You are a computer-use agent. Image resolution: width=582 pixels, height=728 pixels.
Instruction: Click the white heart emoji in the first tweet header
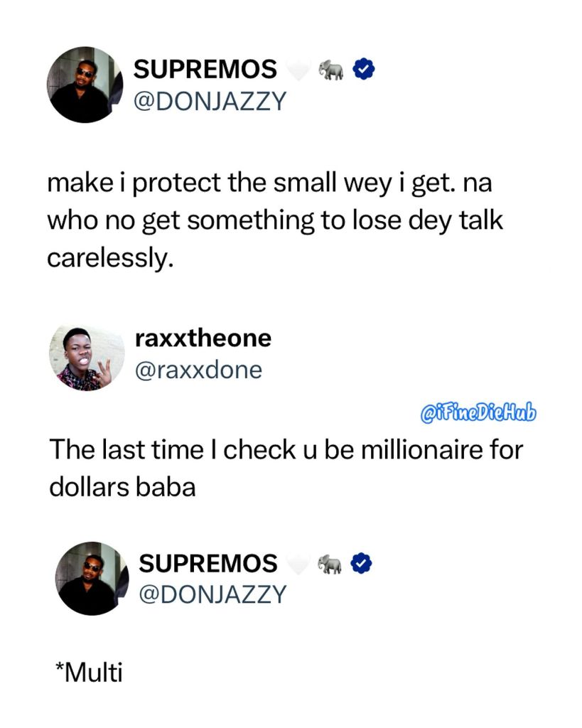pyautogui.click(x=296, y=70)
